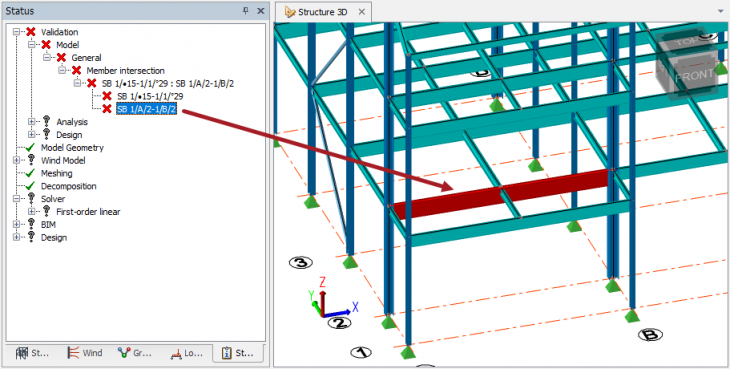Collapse the Validation tree node
730x369 pixels.
pyautogui.click(x=17, y=32)
